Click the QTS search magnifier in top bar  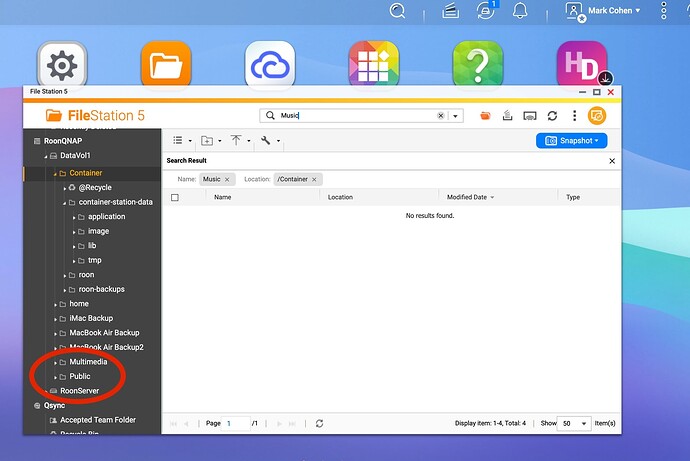click(x=397, y=10)
